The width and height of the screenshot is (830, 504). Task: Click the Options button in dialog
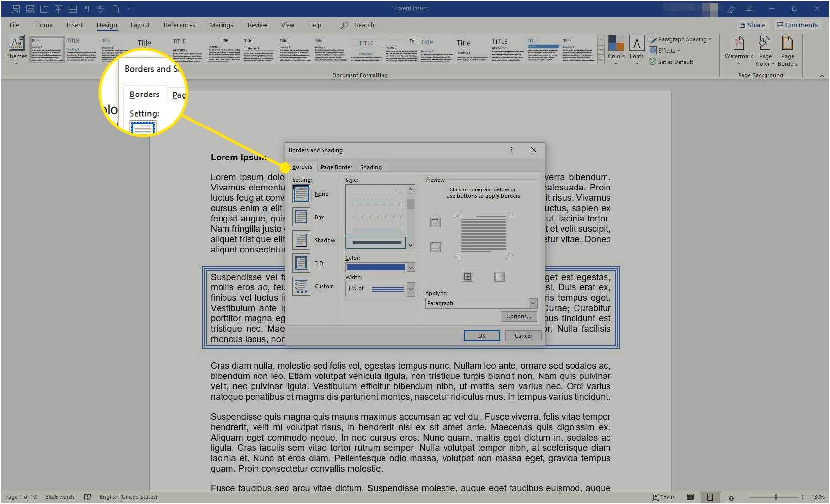click(518, 316)
